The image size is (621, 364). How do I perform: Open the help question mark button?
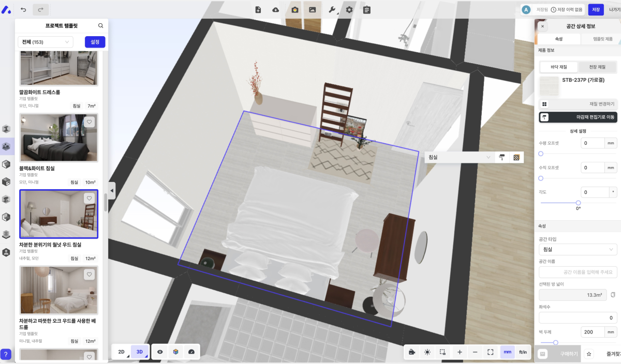point(6,354)
